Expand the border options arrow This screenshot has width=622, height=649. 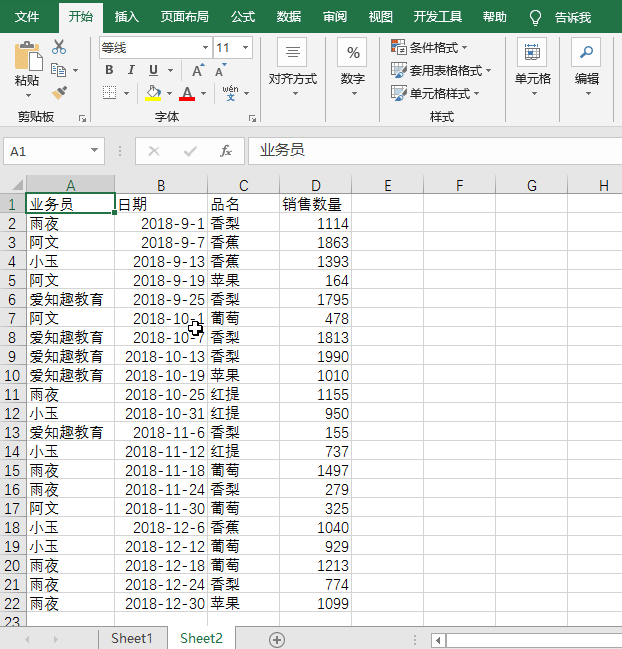pyautogui.click(x=126, y=94)
